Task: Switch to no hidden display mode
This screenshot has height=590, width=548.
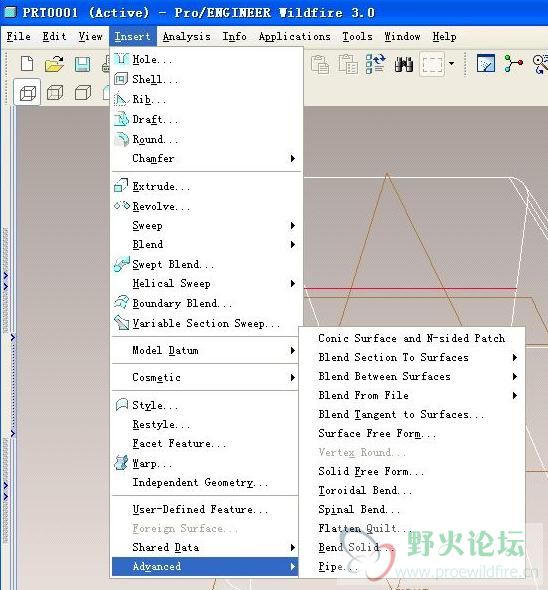Action: point(83,93)
